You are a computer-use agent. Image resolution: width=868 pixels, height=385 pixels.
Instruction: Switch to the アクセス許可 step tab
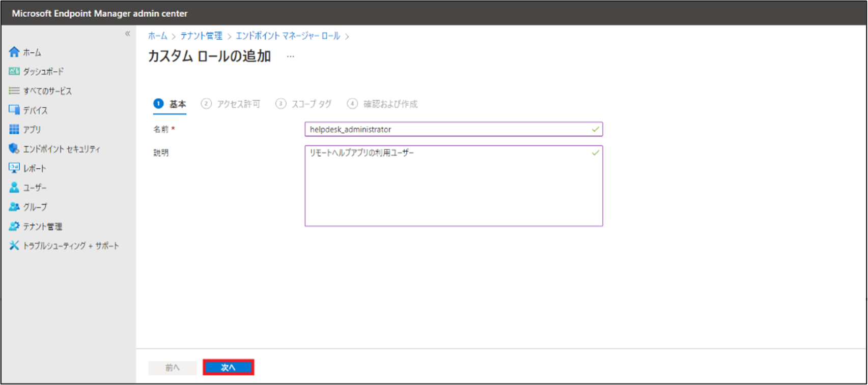pyautogui.click(x=231, y=104)
